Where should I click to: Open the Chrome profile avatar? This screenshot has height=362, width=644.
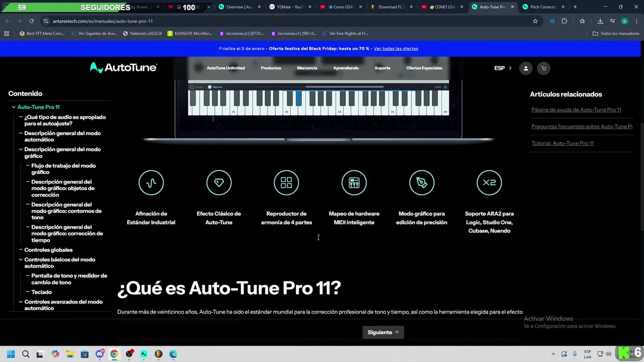pyautogui.click(x=624, y=21)
